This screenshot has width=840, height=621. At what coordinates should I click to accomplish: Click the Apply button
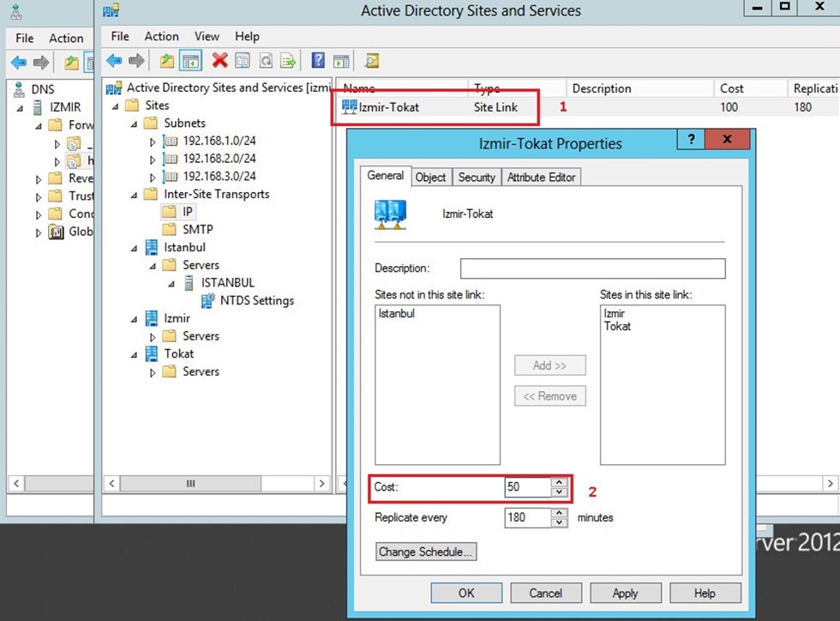coord(625,593)
